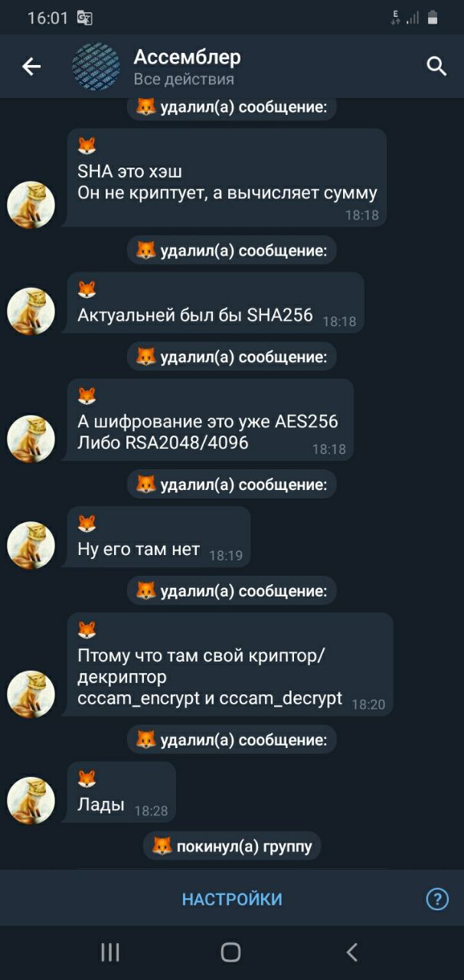Tap the Android home navigation button

click(230, 952)
